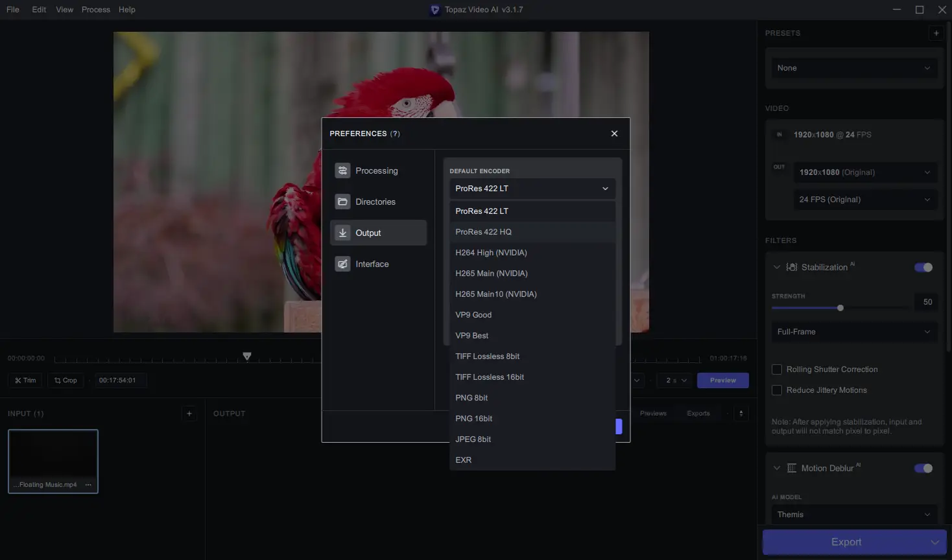Image resolution: width=952 pixels, height=560 pixels.
Task: Click the Processing sliders icon
Action: (342, 170)
